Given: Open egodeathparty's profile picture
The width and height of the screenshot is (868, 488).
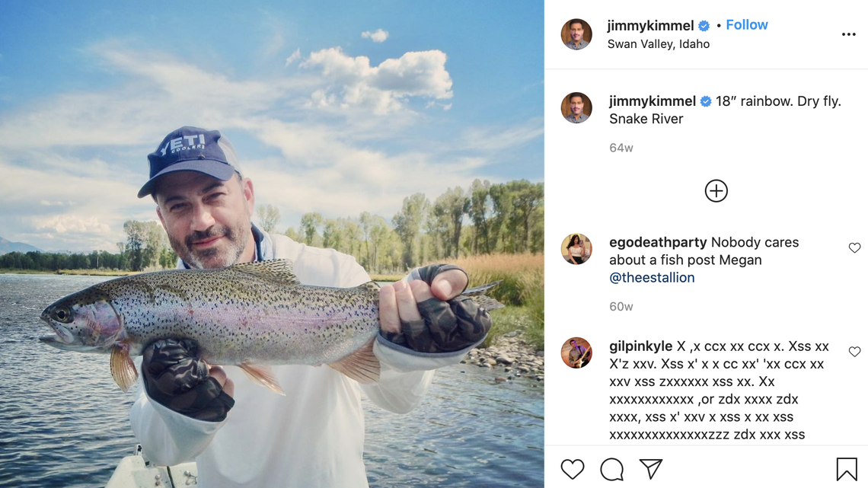Looking at the screenshot, I should (576, 249).
